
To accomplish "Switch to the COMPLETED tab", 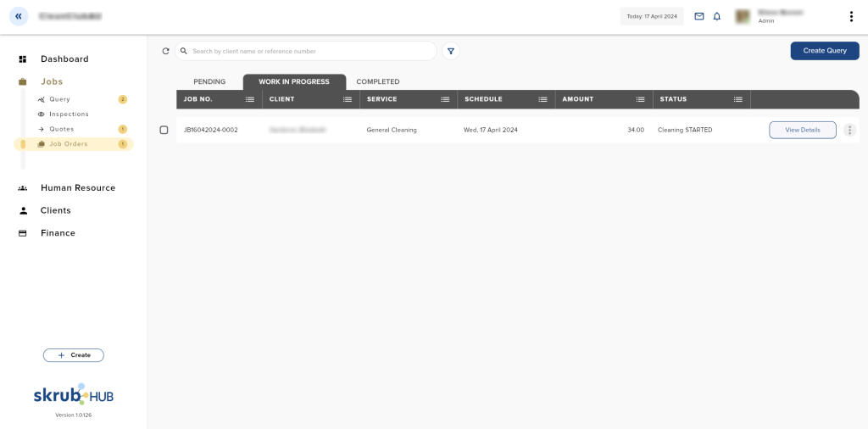I will (x=377, y=81).
